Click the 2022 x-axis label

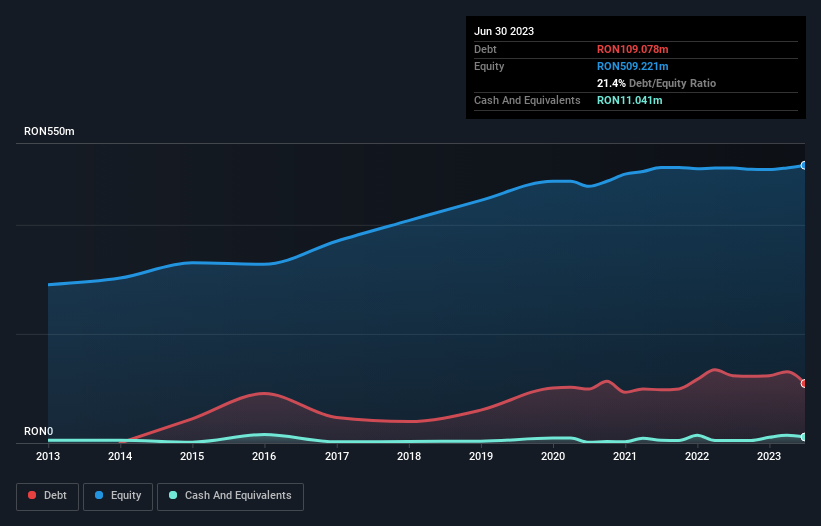(697, 456)
